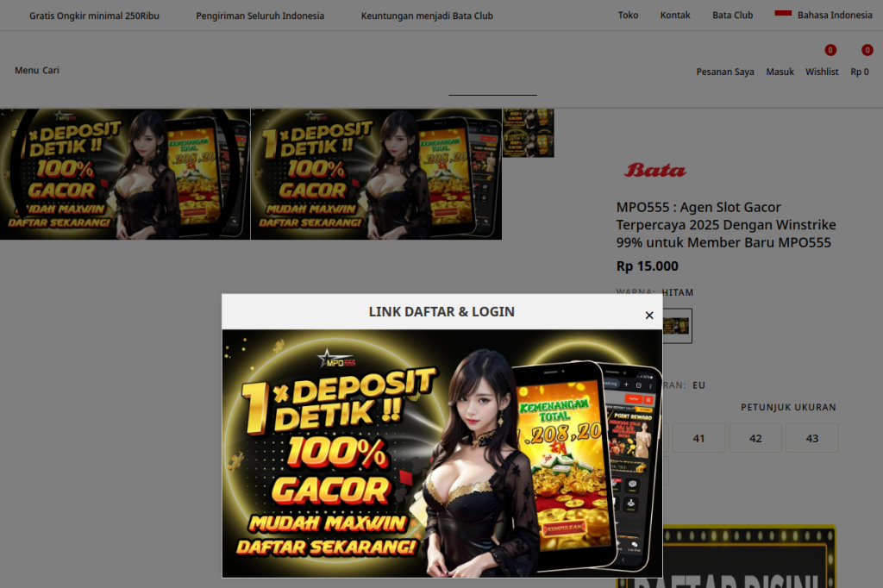The height and width of the screenshot is (588, 883).
Task: Click the MPO555 product title
Action: (726, 225)
